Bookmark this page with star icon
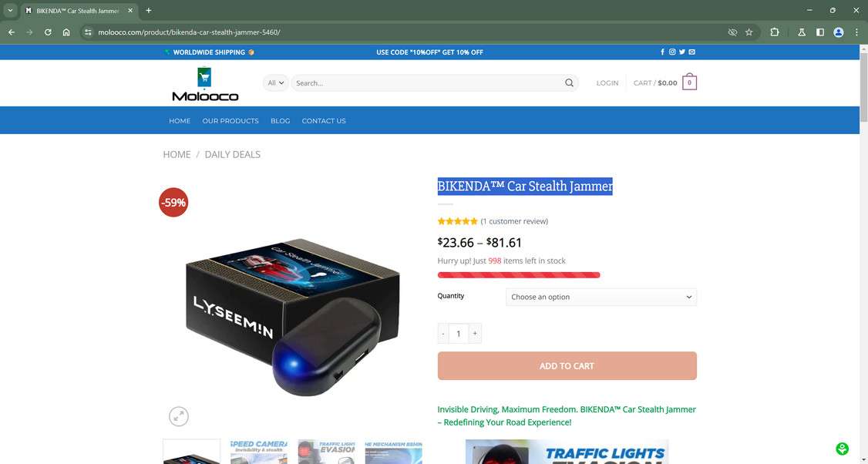Image resolution: width=868 pixels, height=464 pixels. click(x=749, y=32)
